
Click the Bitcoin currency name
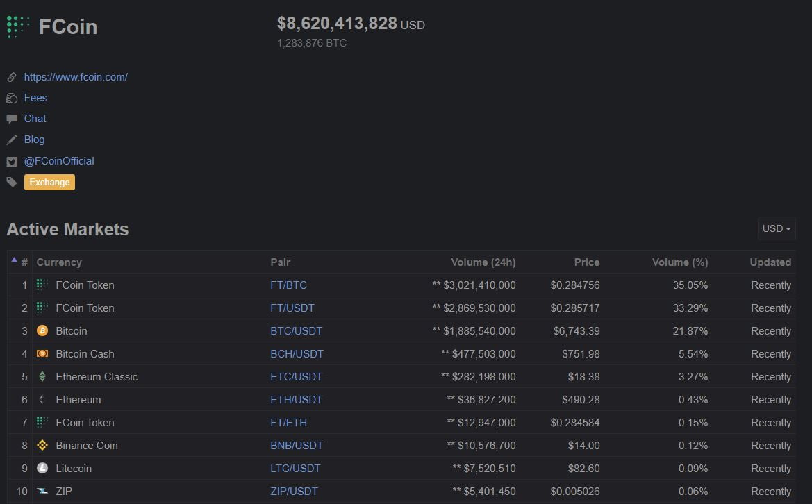(x=72, y=330)
